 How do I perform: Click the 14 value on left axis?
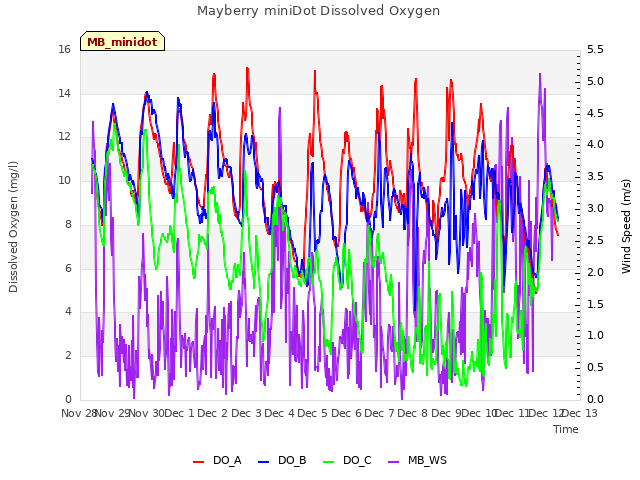[64, 93]
